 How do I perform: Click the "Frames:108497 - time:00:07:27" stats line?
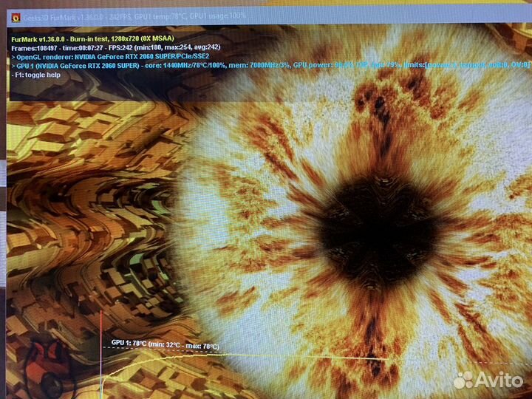pyautogui.click(x=116, y=47)
